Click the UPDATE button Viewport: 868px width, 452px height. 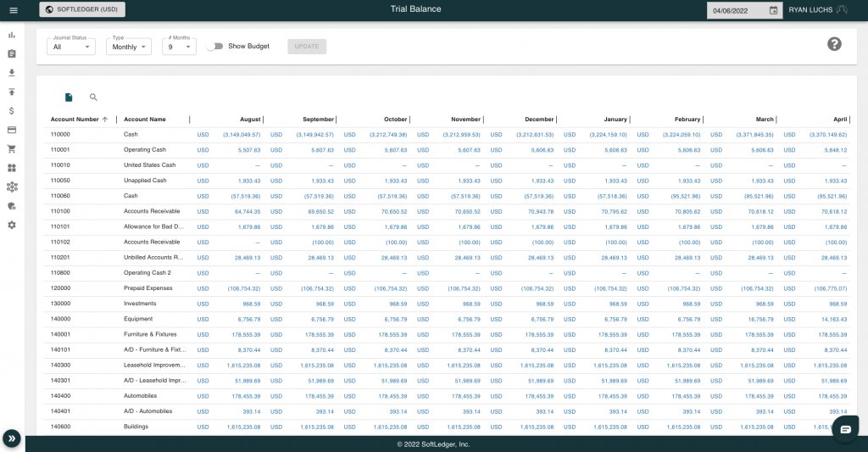point(307,47)
